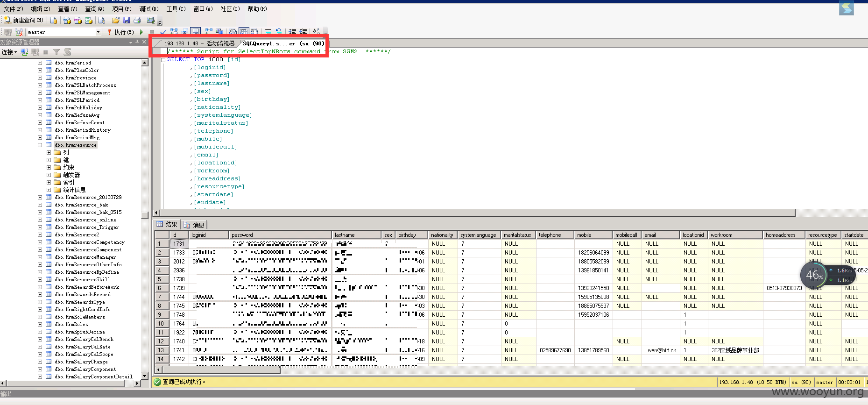Screen dimensions: 868x405
Task: Open the Tools (工具) menu
Action: pos(176,9)
